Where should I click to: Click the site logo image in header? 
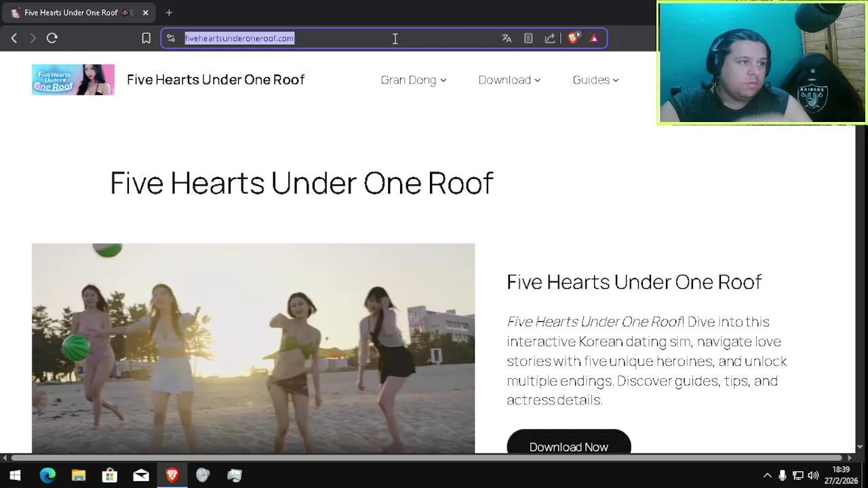click(73, 80)
